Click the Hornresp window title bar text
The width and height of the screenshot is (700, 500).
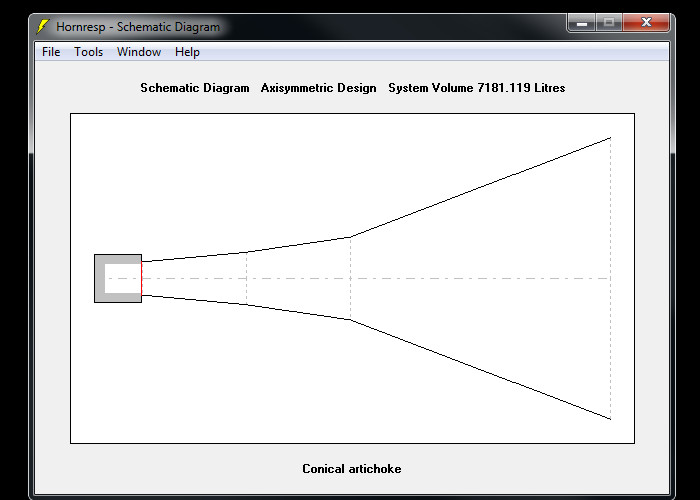(x=138, y=27)
